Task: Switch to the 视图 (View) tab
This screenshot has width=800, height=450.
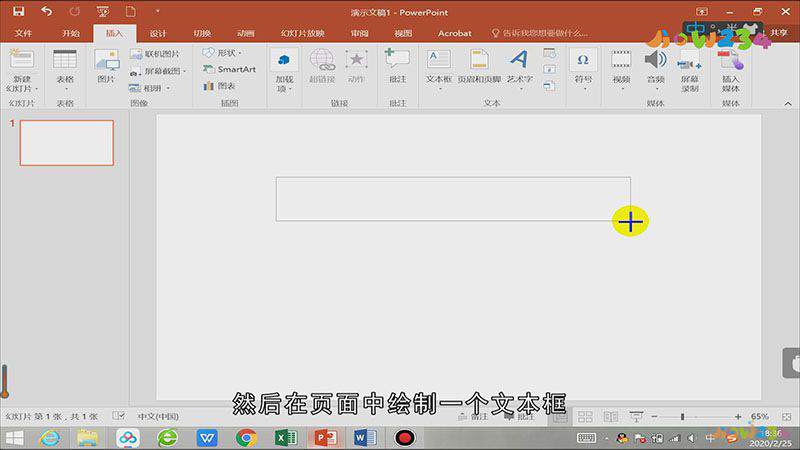Action: (403, 33)
